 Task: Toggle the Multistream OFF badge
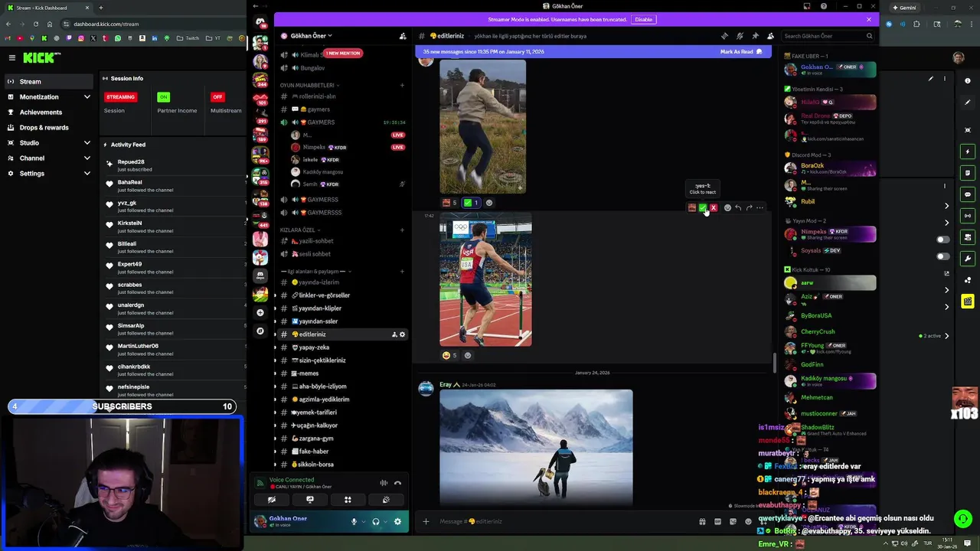pyautogui.click(x=217, y=97)
